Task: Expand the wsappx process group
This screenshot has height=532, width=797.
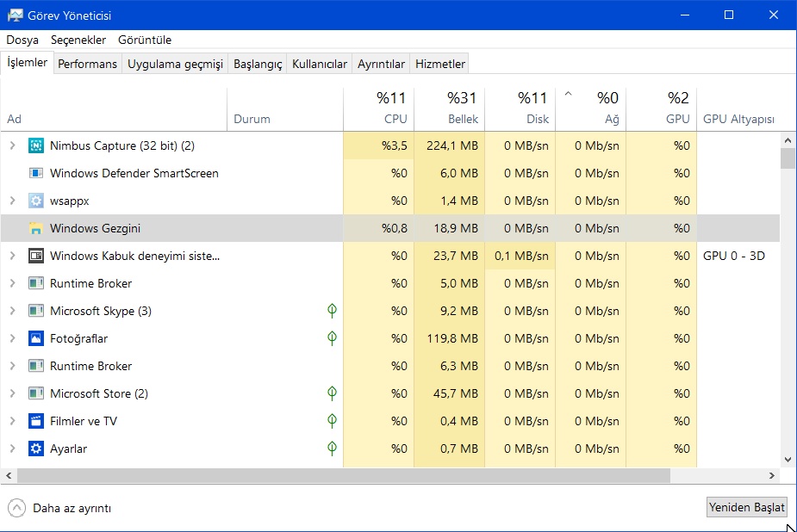Action: [12, 201]
